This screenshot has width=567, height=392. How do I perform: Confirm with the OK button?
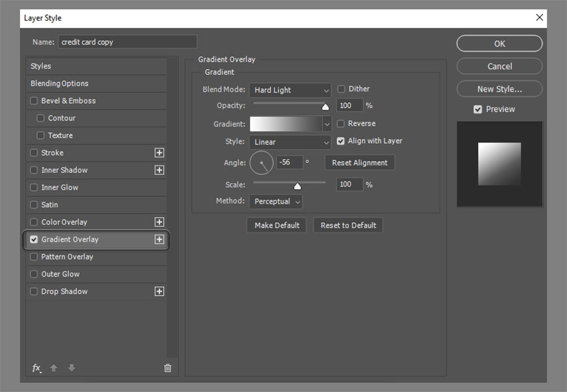[x=500, y=44]
